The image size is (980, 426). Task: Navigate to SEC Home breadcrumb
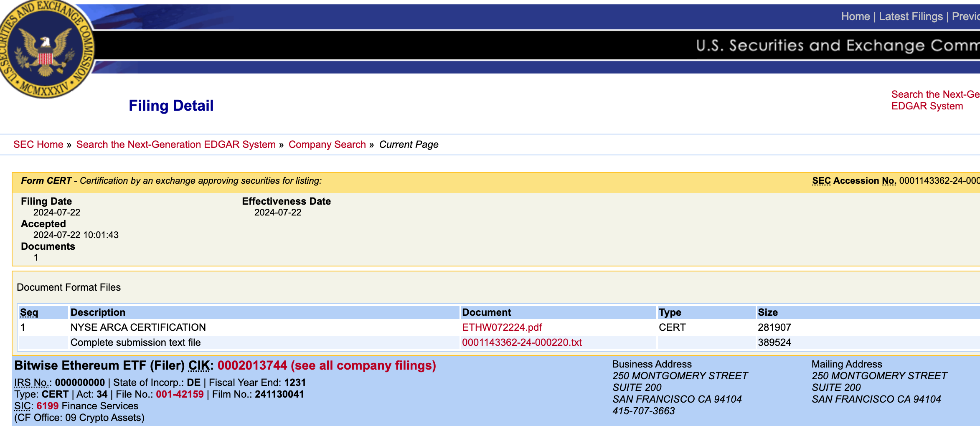pyautogui.click(x=38, y=145)
